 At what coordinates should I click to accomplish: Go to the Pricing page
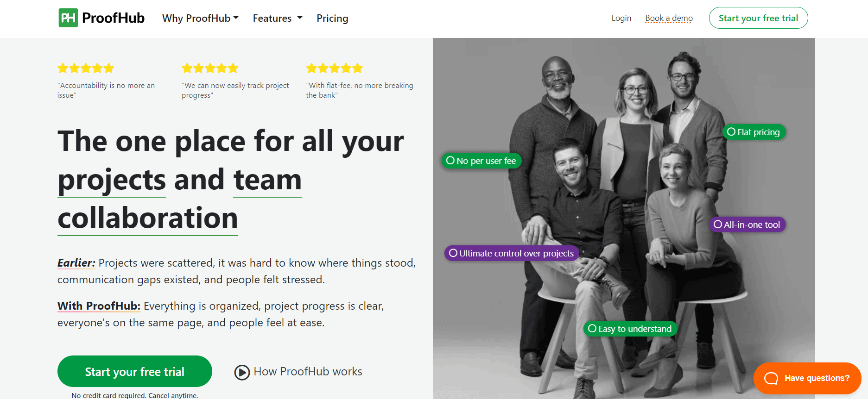[332, 18]
